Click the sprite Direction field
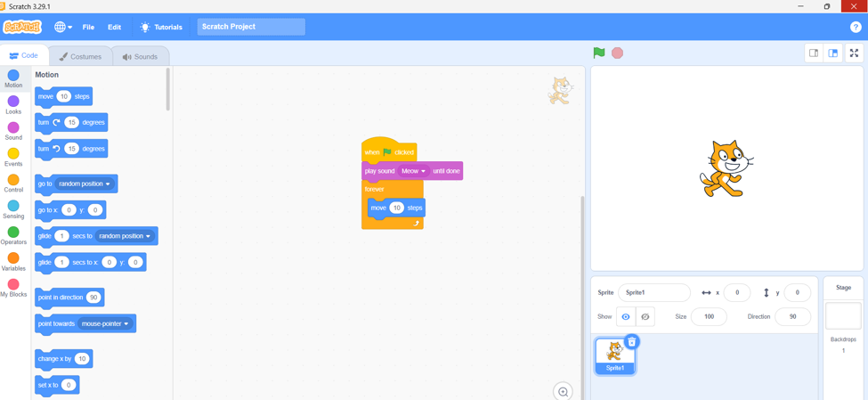The height and width of the screenshot is (400, 868). tap(792, 317)
